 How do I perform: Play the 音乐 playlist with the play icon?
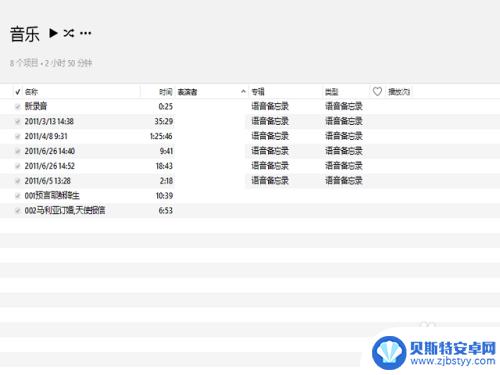[53, 33]
